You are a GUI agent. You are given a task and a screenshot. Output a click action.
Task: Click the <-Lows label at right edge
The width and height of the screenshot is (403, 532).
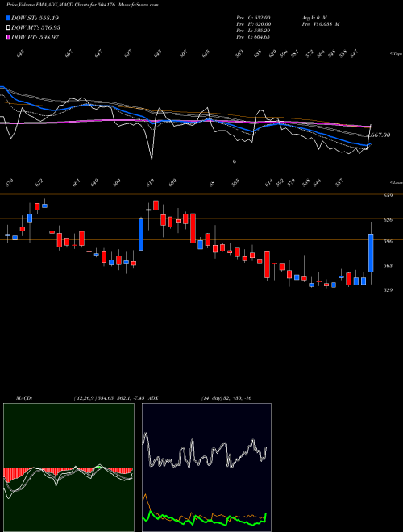(396, 182)
